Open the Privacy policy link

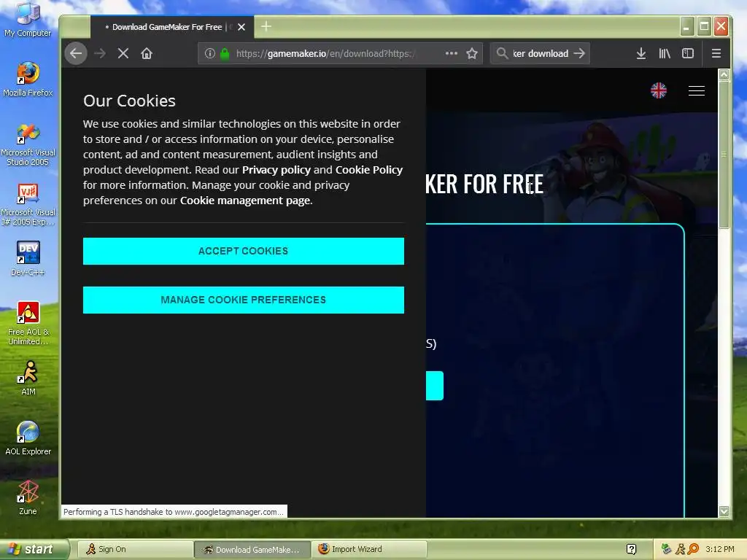[x=276, y=170]
